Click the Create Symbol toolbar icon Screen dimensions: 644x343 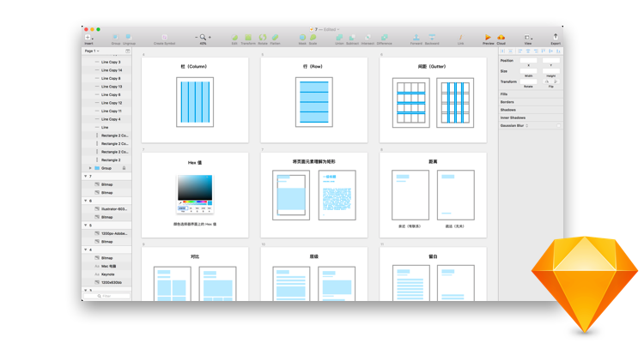(x=164, y=38)
